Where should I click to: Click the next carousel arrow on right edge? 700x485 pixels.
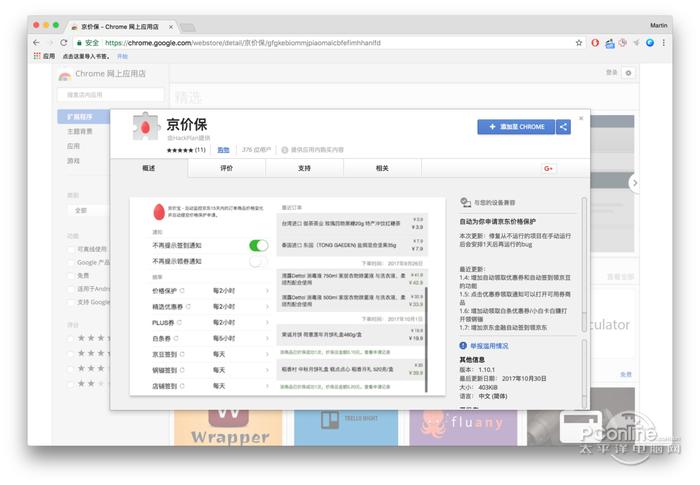click(634, 183)
